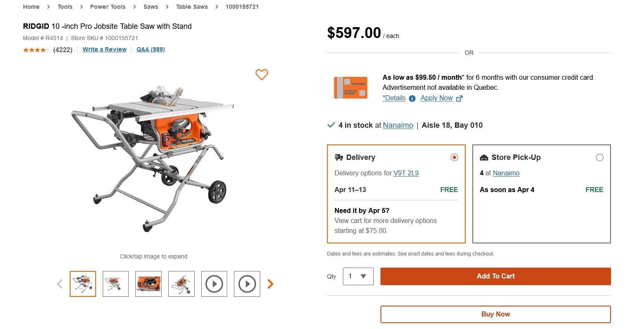Click the info icon beside Details

point(412,99)
